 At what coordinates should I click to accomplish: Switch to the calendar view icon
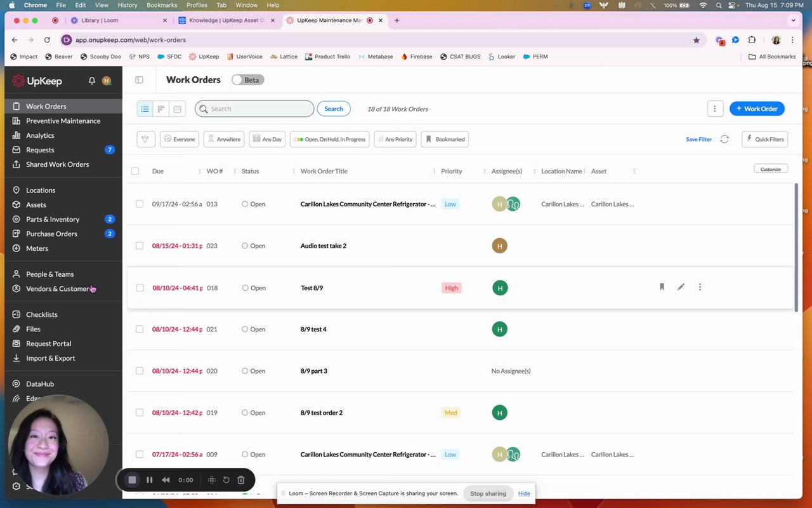177,109
